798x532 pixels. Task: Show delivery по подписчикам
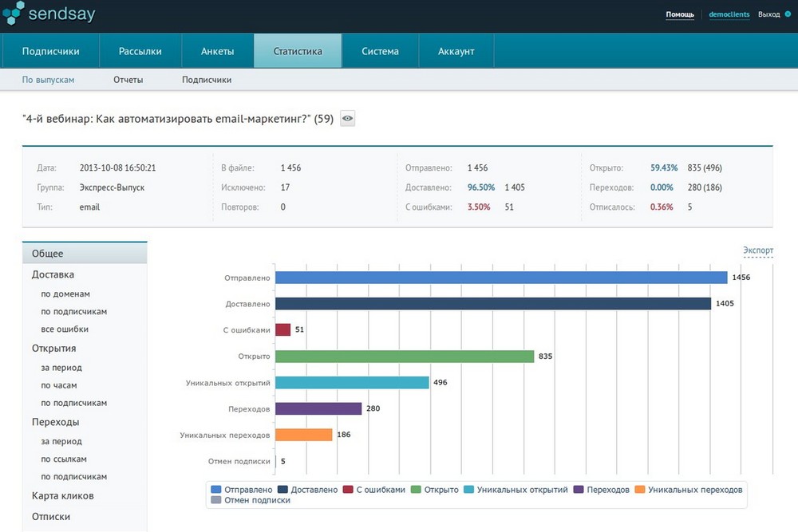(x=73, y=312)
